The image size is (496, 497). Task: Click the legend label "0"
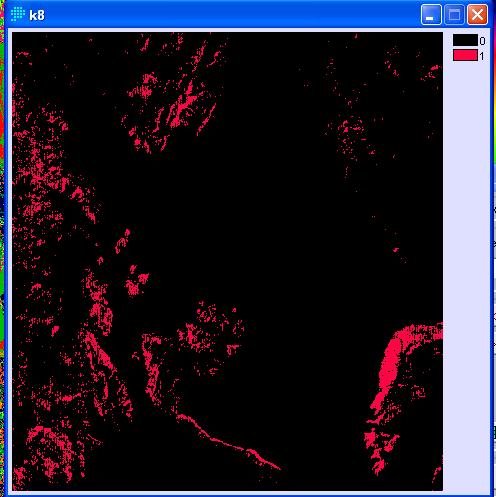482,41
